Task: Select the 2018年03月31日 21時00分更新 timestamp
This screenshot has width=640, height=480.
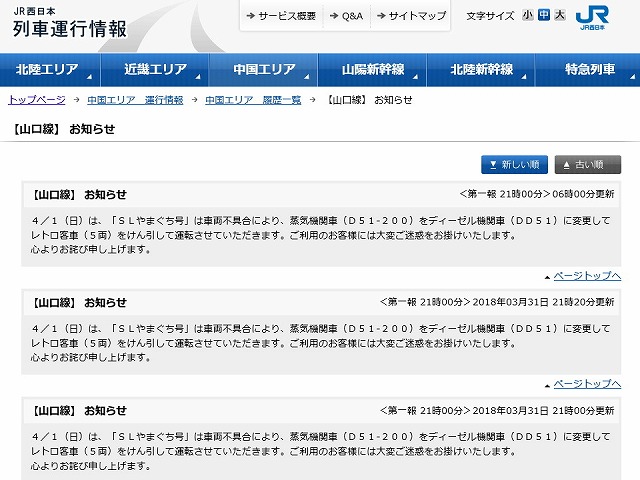Action: (543, 411)
